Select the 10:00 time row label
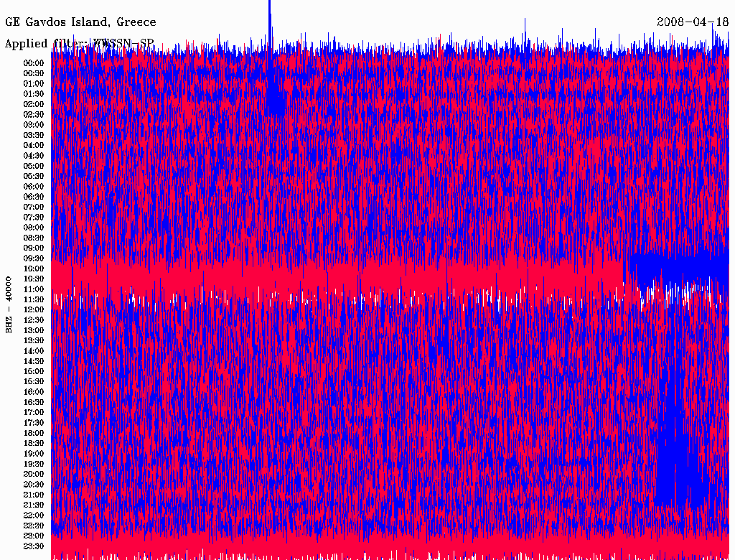Viewport: 735px width, 560px height. [34, 269]
